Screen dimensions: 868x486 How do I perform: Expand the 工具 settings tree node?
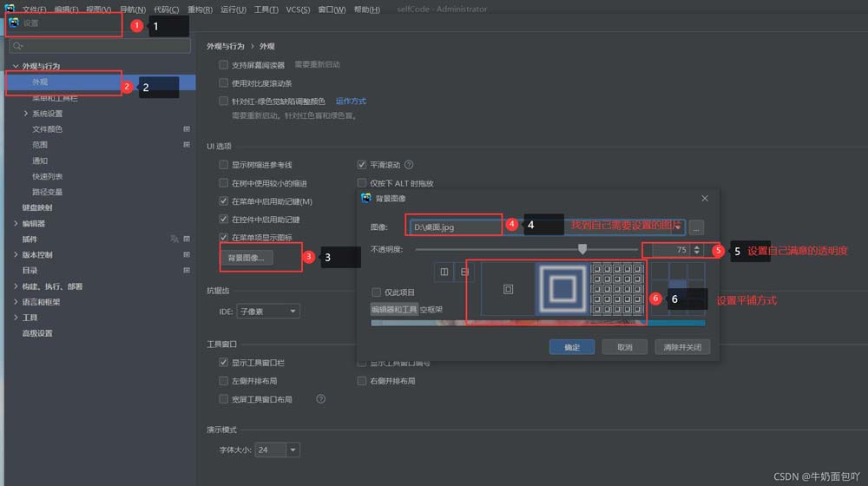click(x=16, y=318)
